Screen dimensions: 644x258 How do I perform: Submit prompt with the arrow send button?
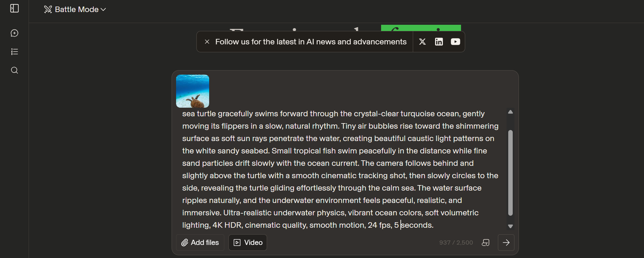click(506, 243)
